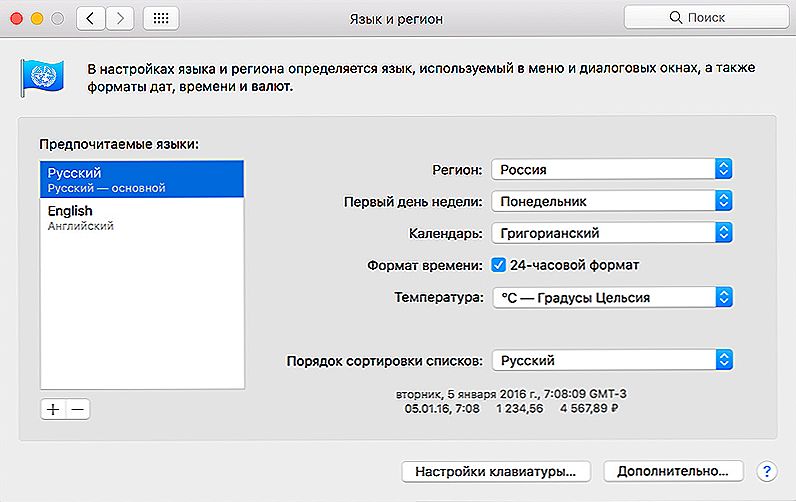
Task: Select English in preferred languages list
Action: pyautogui.click(x=142, y=217)
